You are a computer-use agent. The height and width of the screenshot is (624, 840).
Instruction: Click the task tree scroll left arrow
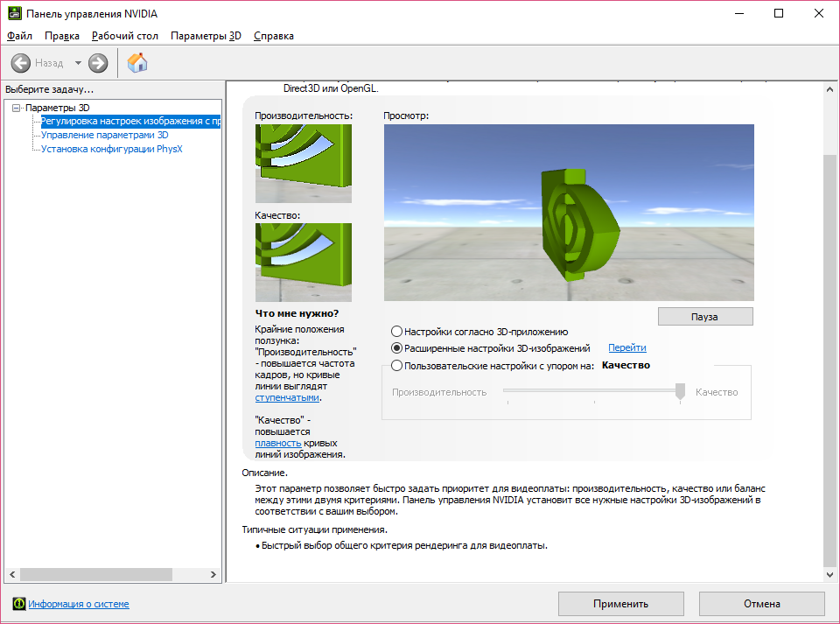tap(12, 575)
